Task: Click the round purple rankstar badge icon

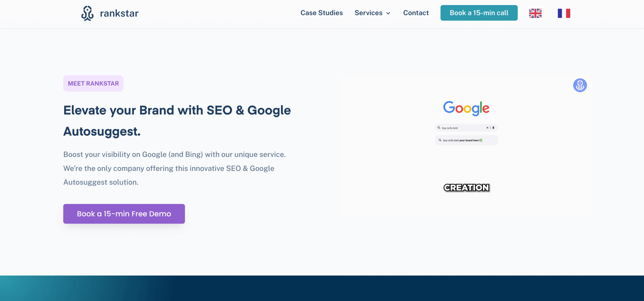Action: (x=580, y=85)
